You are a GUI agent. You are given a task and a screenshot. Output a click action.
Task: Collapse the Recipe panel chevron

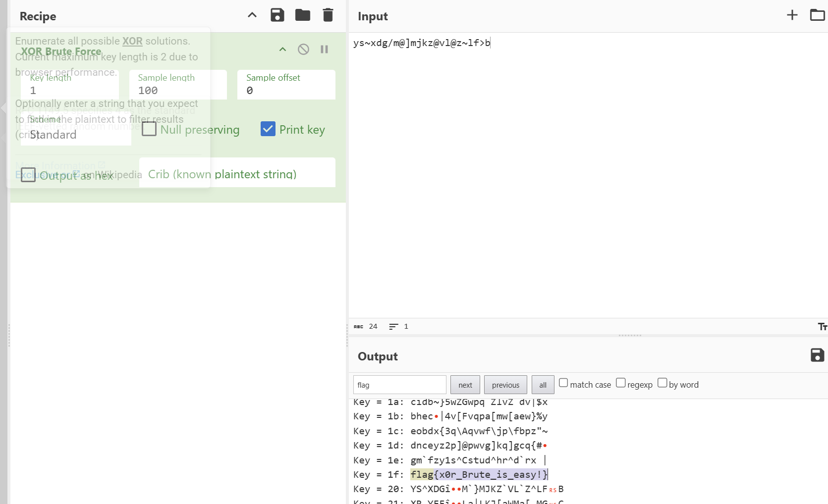coord(252,15)
